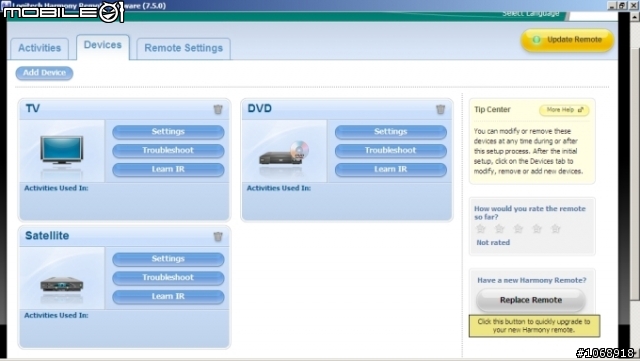Rate the remote four stars

(x=537, y=229)
